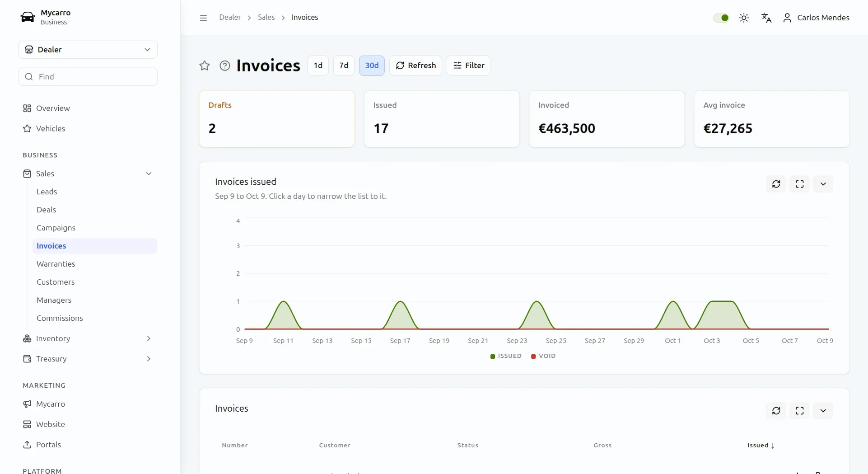This screenshot has width=868, height=474.
Task: Switch theme using the sun icon
Action: [744, 18]
